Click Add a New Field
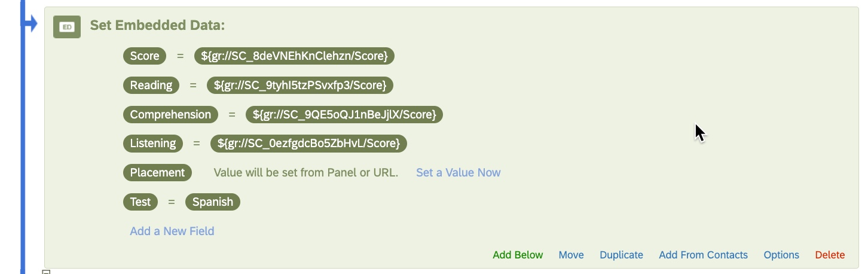 tap(172, 232)
